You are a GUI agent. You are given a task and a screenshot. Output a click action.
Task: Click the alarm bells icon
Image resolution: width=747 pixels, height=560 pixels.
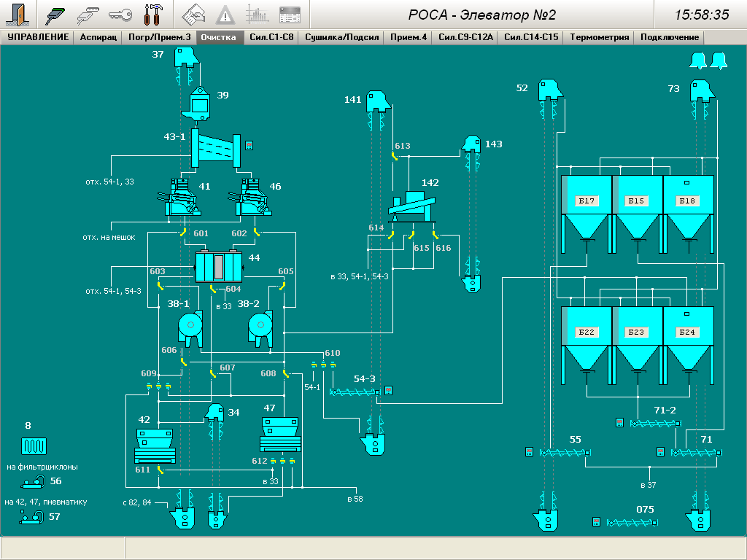click(708, 61)
